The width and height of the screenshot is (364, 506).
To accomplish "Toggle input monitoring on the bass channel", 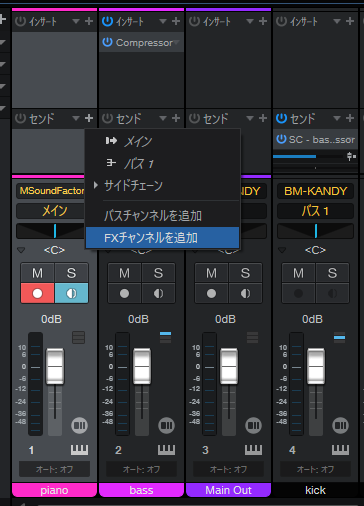I will (158, 293).
